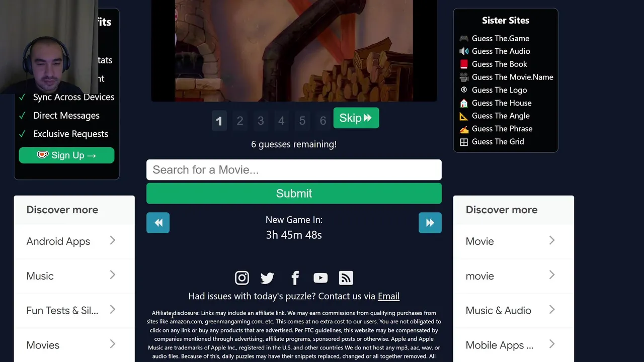Open the Guess The.Game link

coord(501,38)
